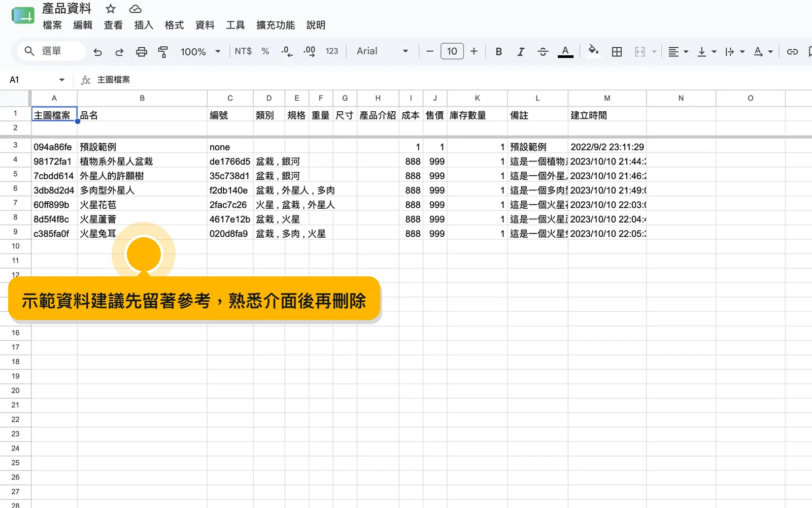Image resolution: width=812 pixels, height=508 pixels.
Task: Click the redo icon
Action: click(119, 52)
